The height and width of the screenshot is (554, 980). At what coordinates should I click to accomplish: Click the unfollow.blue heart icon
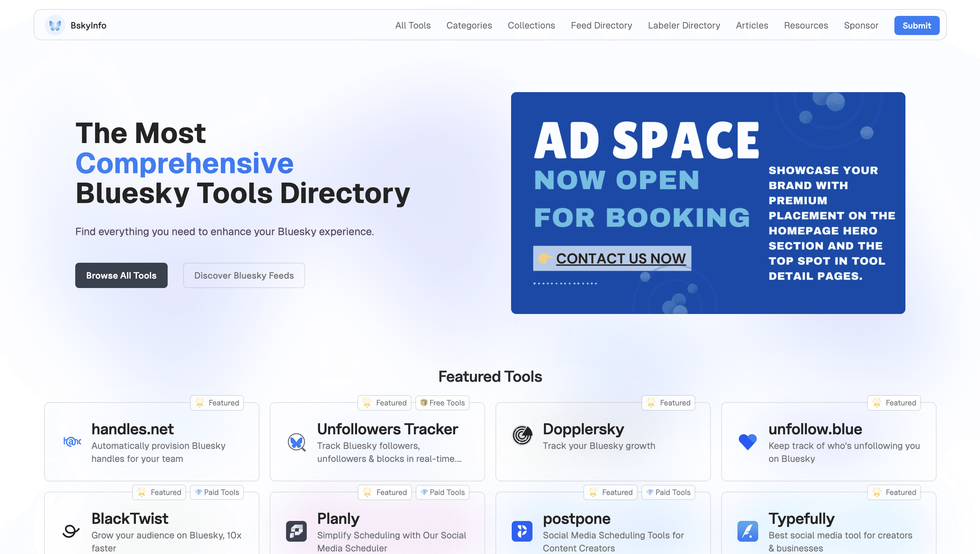coord(747,442)
